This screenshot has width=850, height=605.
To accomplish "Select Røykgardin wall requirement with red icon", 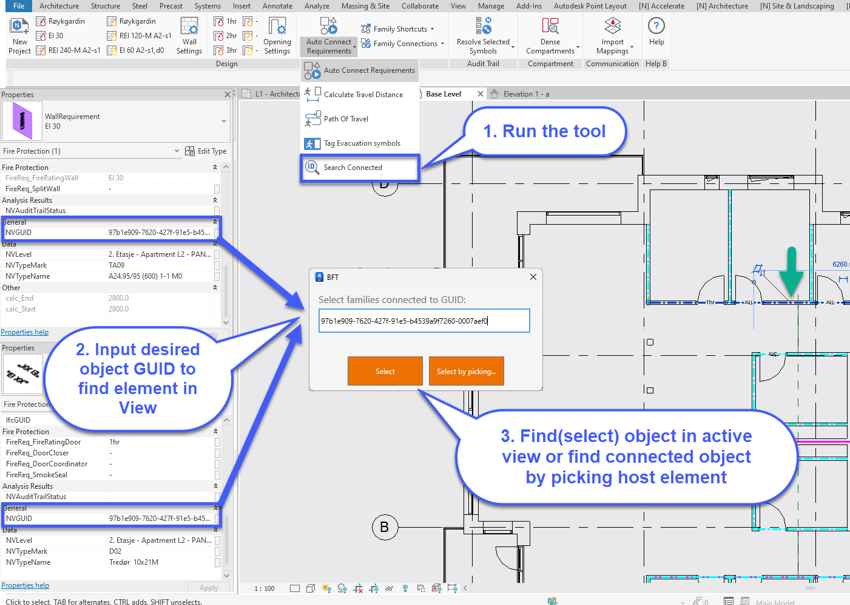I will click(x=61, y=21).
